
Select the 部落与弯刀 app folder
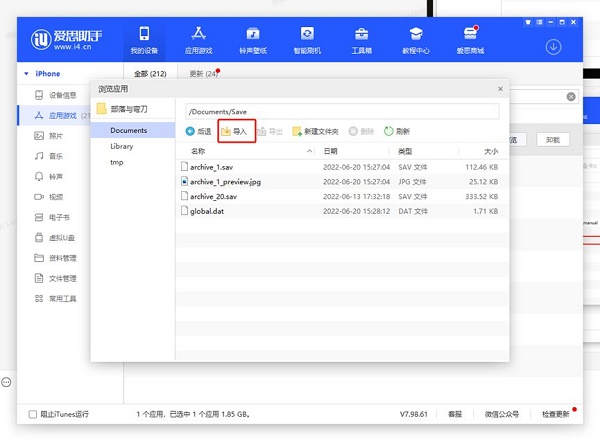tap(122, 109)
